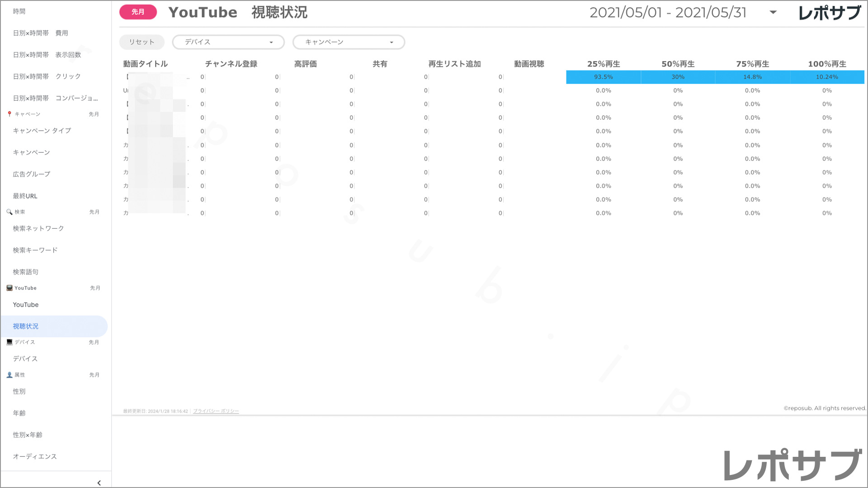Click the YouTube TV icon in sidebar
Image resolution: width=868 pixels, height=488 pixels.
click(9, 288)
